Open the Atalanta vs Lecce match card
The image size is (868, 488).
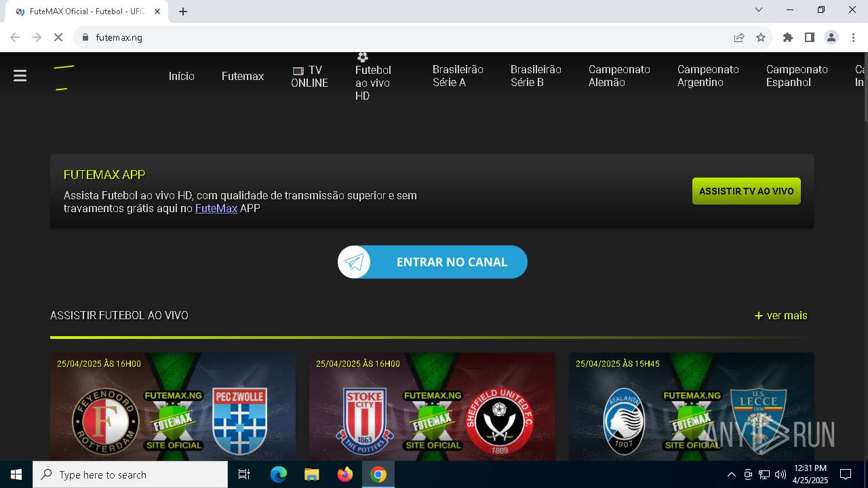pos(692,407)
